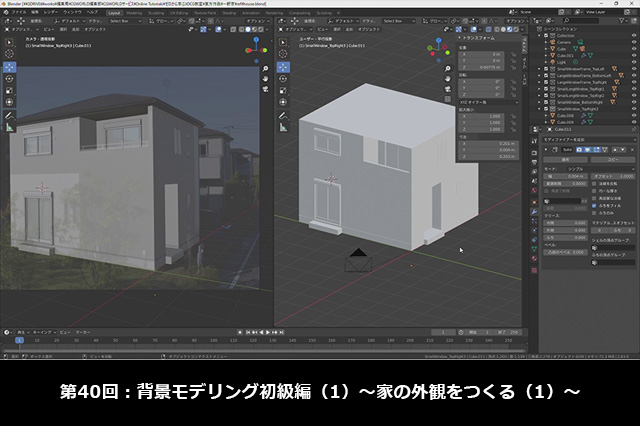Open the rotation mode XYZ Euler dropdown

click(x=488, y=102)
